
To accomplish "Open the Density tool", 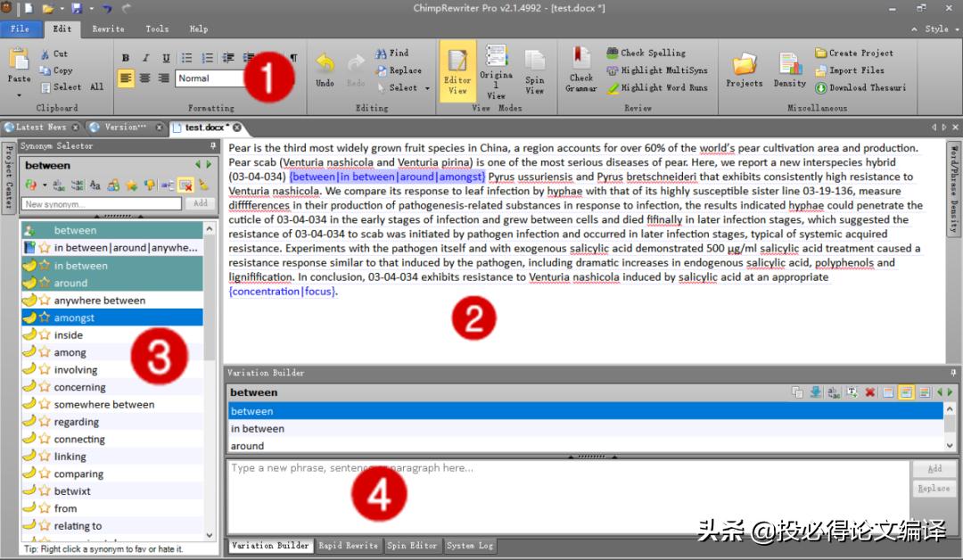I will pyautogui.click(x=789, y=65).
